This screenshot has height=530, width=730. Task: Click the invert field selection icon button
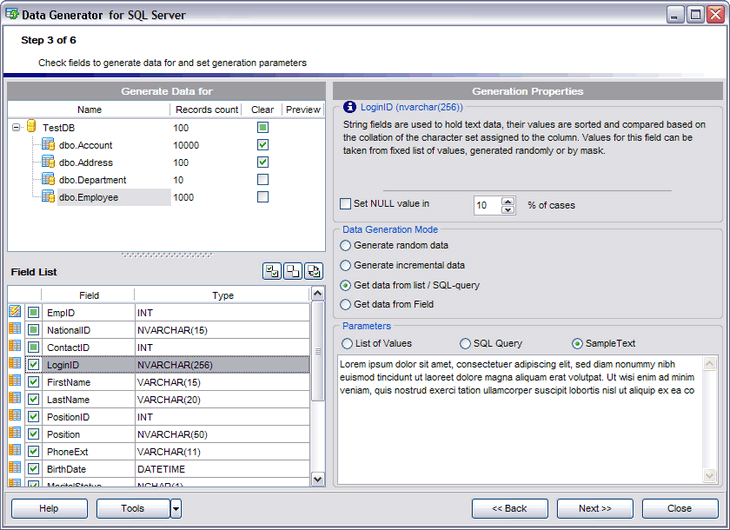(x=314, y=271)
